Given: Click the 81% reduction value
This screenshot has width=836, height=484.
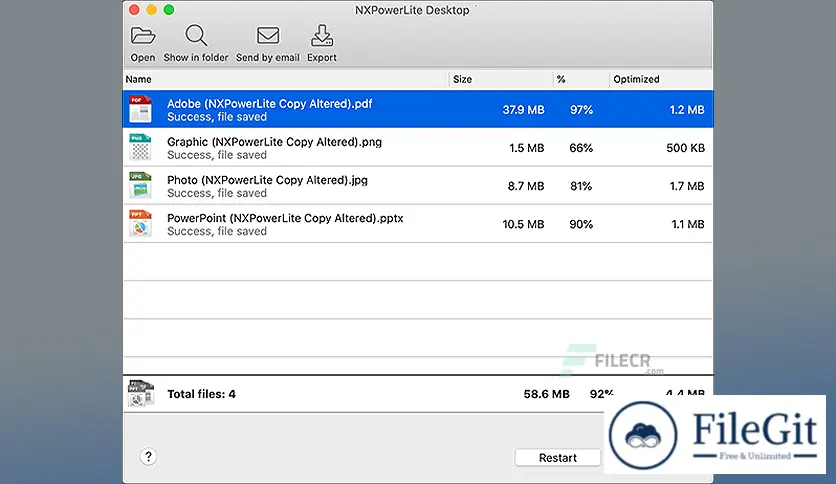Looking at the screenshot, I should click(581, 186).
